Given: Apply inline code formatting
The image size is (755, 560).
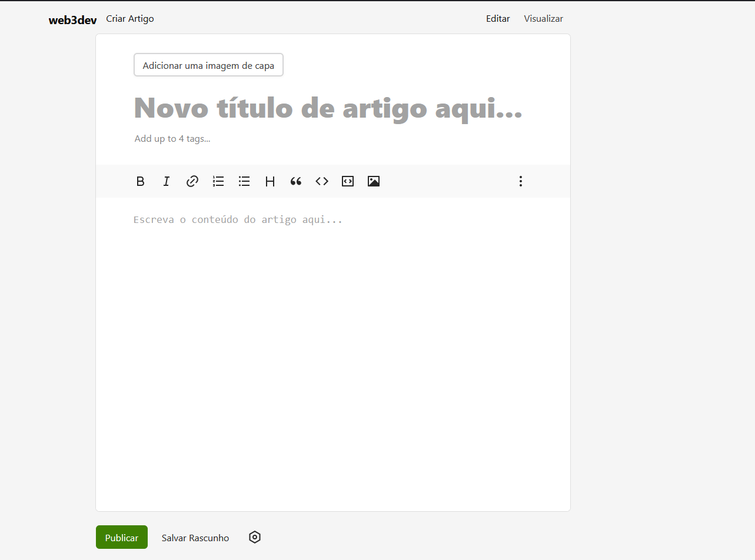Looking at the screenshot, I should [322, 181].
